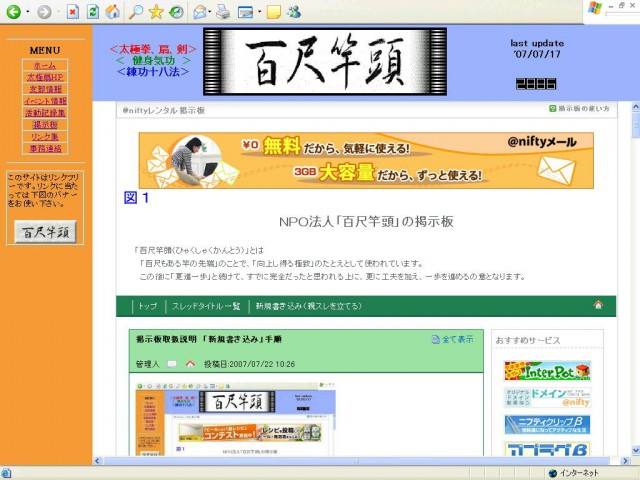The image size is (640, 480).
Task: Select ホーム in the MENU sidebar
Action: click(x=45, y=65)
